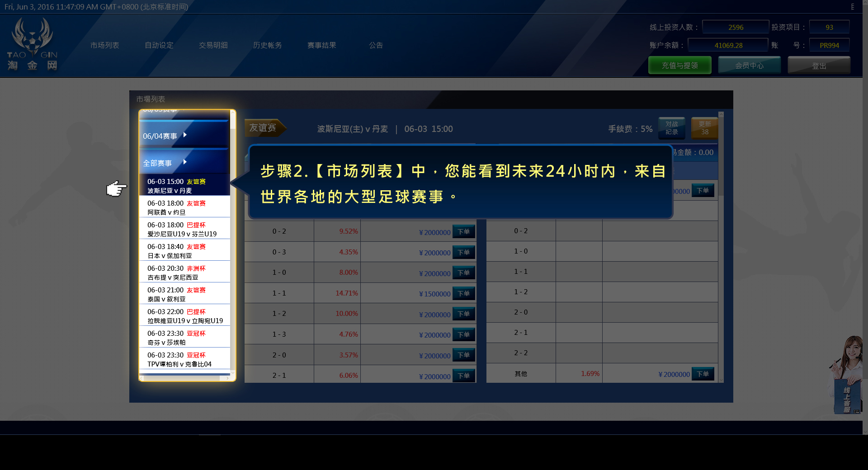Open the 历史帐务 menu item
This screenshot has height=470, width=868.
coord(267,45)
